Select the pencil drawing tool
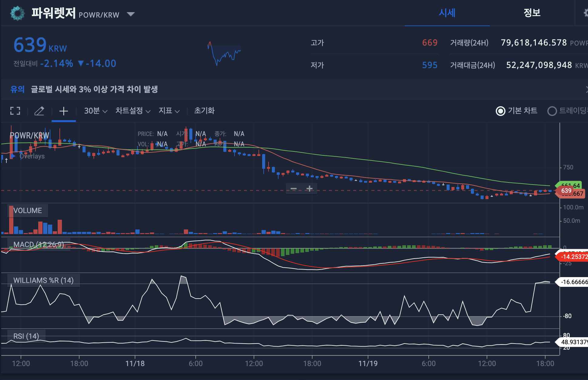This screenshot has width=588, height=380. coord(39,111)
